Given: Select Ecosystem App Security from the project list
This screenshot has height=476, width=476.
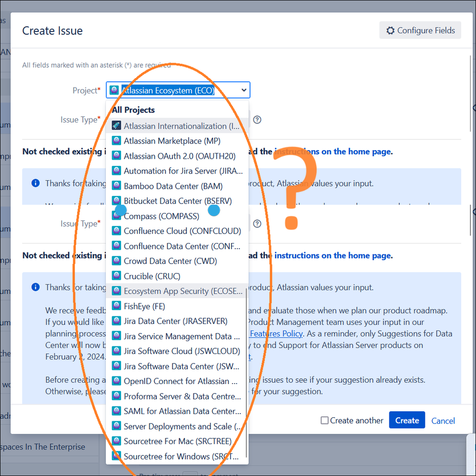Looking at the screenshot, I should point(176,291).
